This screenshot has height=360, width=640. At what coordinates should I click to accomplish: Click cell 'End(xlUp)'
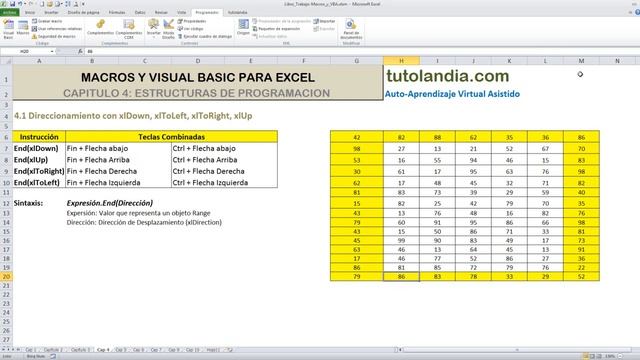point(39,160)
